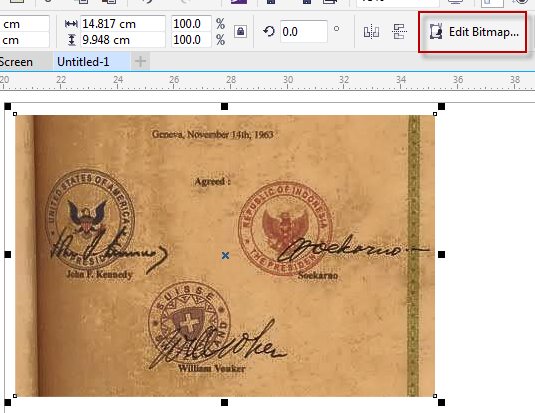Screen dimensions: 535x413
Task: Click the plus tab to start a new document
Action: point(140,62)
